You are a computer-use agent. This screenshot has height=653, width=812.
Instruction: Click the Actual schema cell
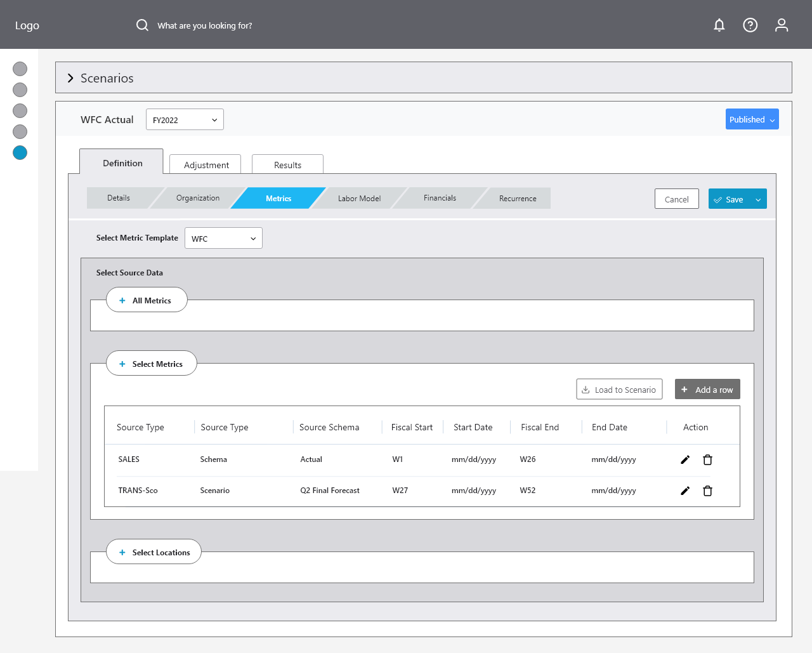(311, 459)
